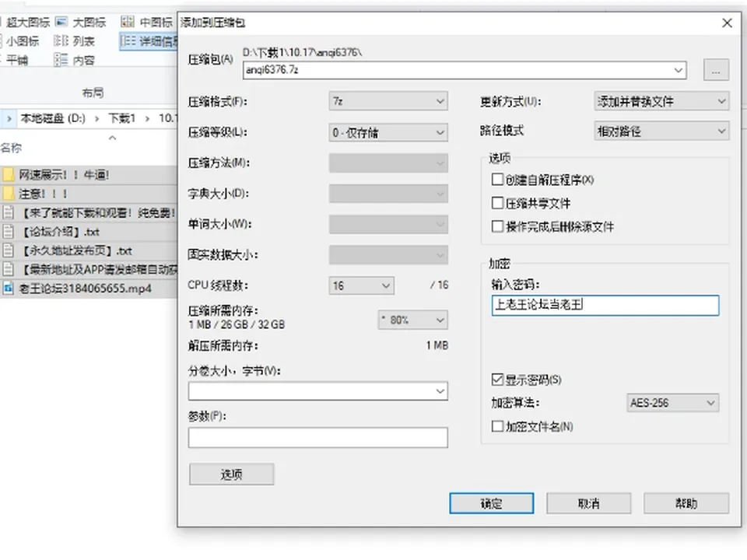747x560 pixels.
Task: Browse for archive location with the ... button
Action: pos(716,71)
